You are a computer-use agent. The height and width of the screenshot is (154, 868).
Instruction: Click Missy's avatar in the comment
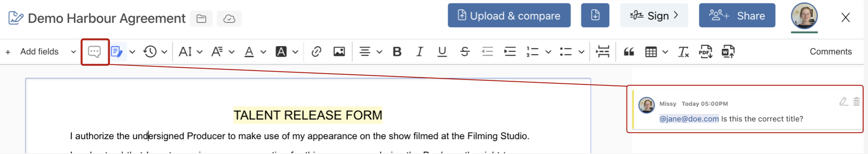(x=646, y=105)
